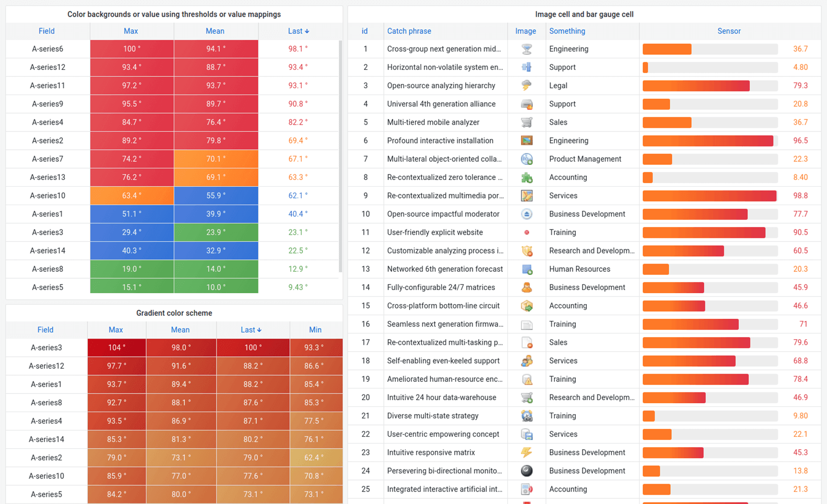Sort by the Sensor column header
The width and height of the screenshot is (827, 504).
[728, 31]
